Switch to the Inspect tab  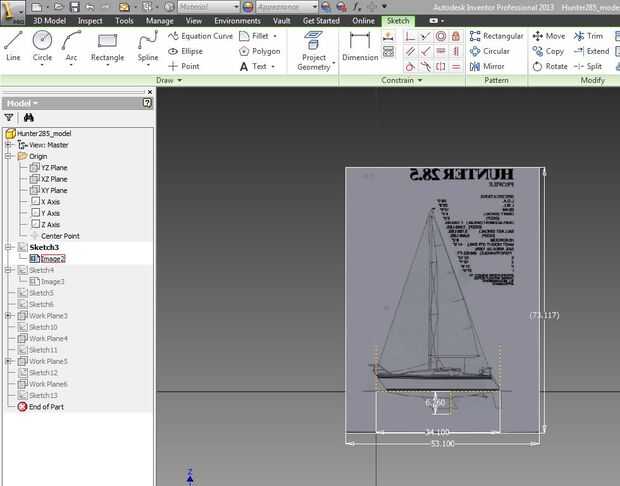click(90, 21)
